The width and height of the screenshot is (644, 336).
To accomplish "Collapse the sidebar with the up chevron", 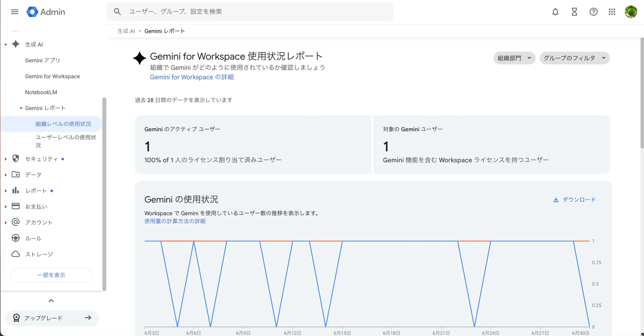I will (x=51, y=301).
